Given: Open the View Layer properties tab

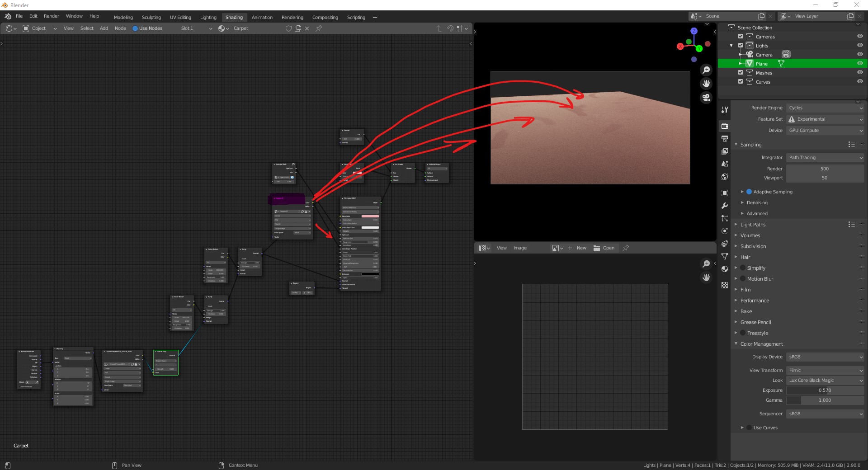Looking at the screenshot, I should pos(725,151).
